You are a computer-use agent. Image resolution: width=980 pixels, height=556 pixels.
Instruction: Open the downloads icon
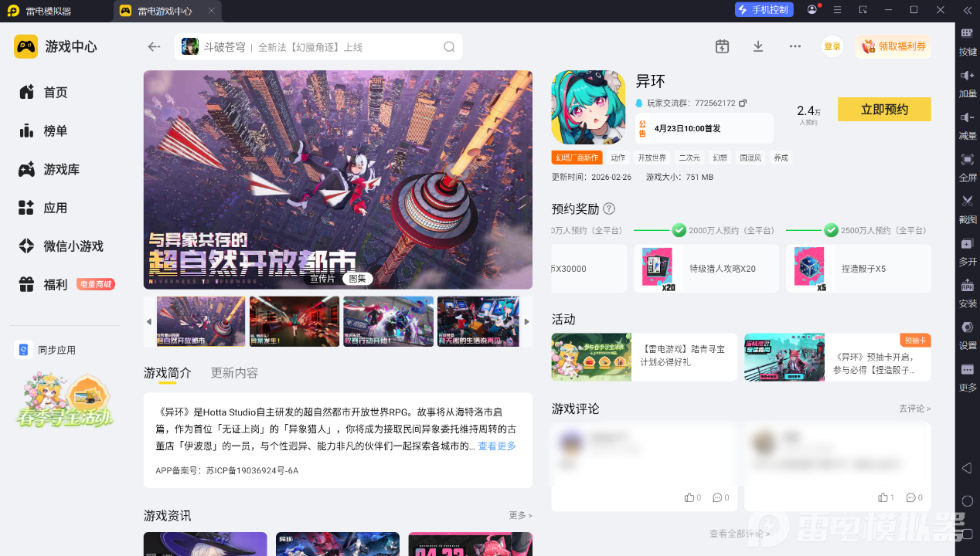(758, 46)
